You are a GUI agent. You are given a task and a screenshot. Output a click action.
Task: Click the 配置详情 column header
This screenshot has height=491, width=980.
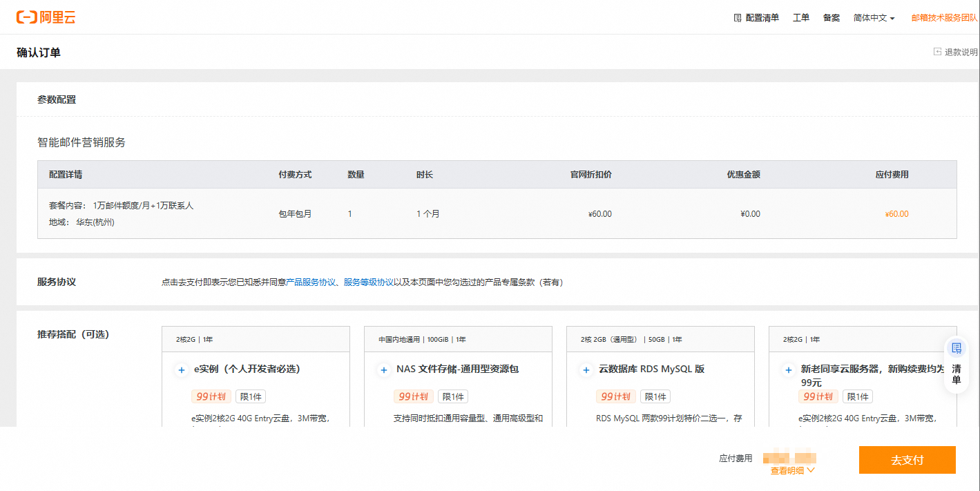(x=66, y=175)
